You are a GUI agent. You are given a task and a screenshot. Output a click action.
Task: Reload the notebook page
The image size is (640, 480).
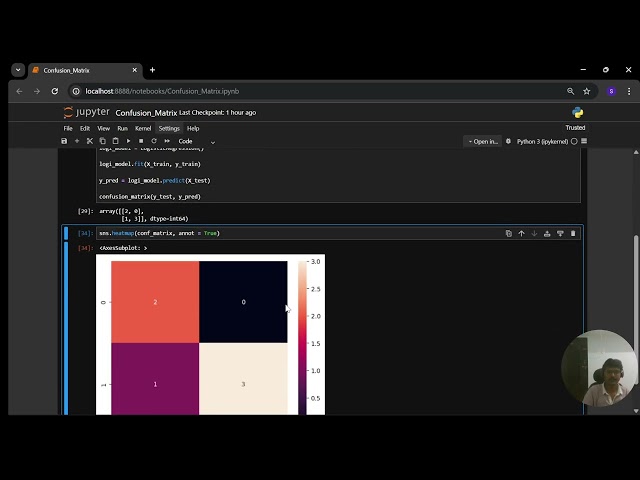tap(55, 91)
